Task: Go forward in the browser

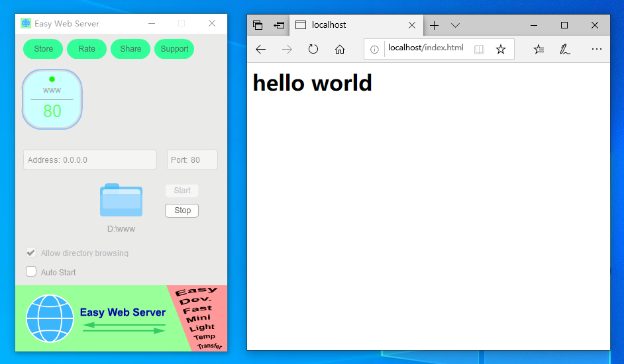Action: tap(287, 50)
